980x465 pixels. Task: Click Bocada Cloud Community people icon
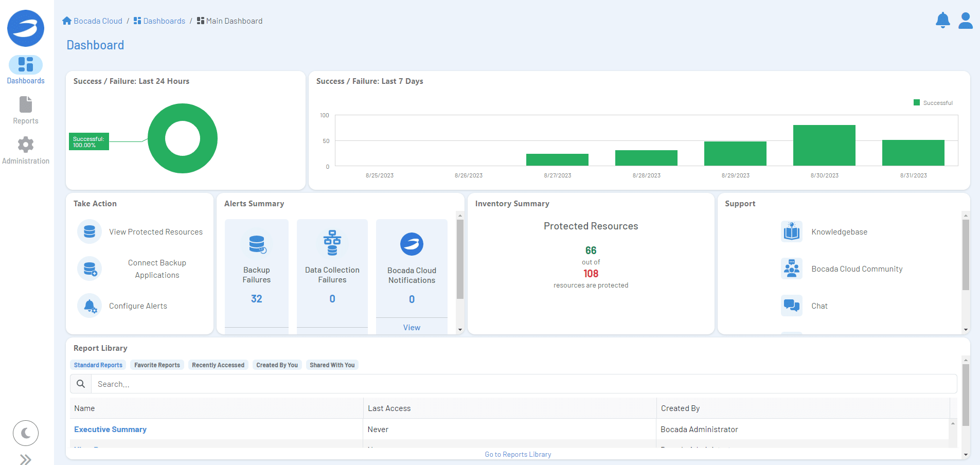[x=792, y=269]
